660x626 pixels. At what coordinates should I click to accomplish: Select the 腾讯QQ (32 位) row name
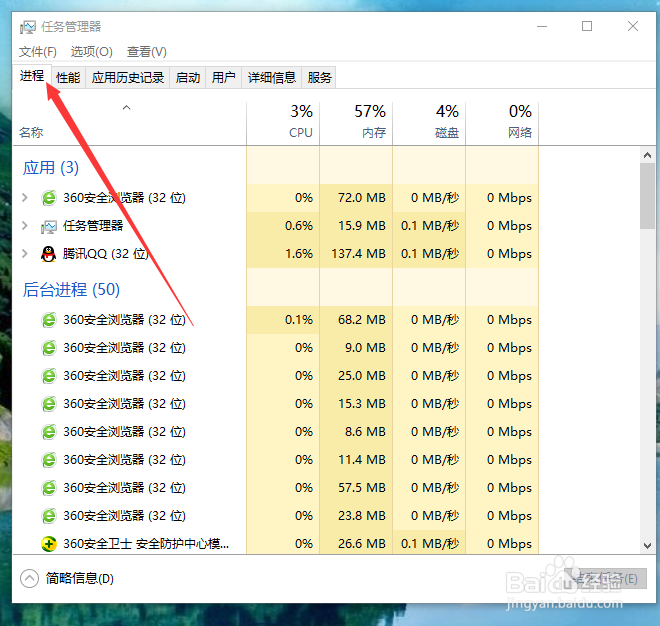coord(106,253)
